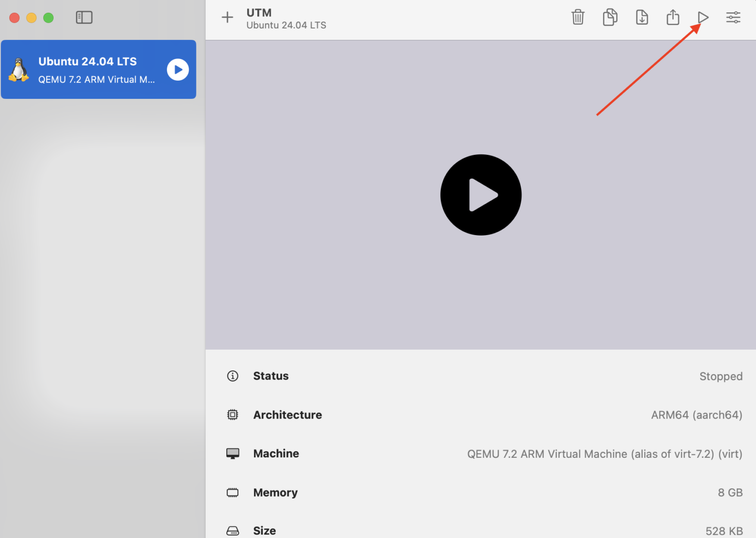Click the 'Status' label
This screenshot has width=756, height=538.
[271, 376]
